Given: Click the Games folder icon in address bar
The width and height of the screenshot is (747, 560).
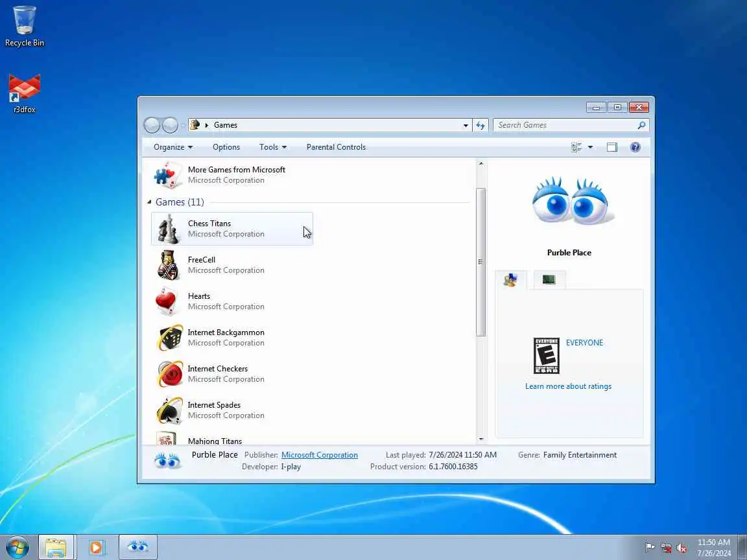Looking at the screenshot, I should [195, 124].
